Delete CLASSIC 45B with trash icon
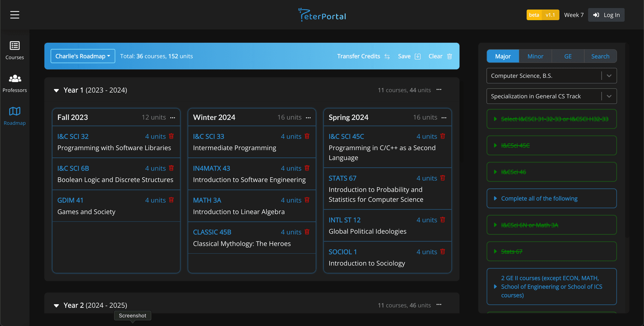Viewport: 644px width, 326px height. (x=307, y=232)
